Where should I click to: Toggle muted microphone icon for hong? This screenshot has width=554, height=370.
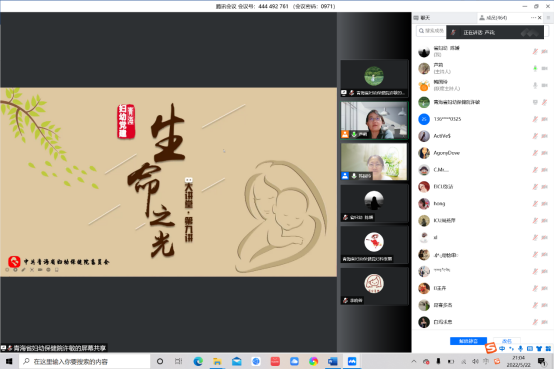pyautogui.click(x=535, y=204)
